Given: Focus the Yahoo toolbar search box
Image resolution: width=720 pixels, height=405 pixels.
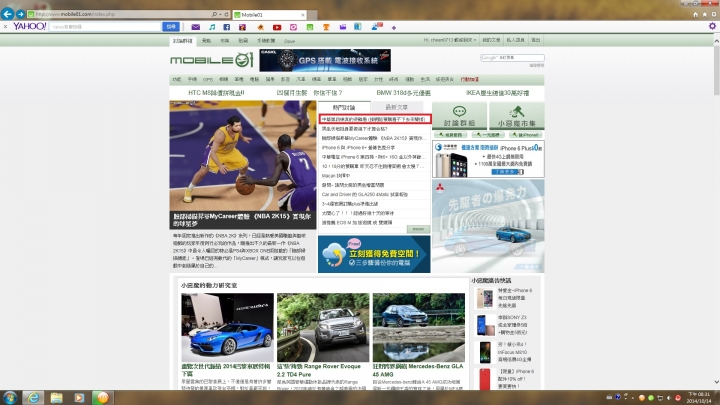Looking at the screenshot, I should pyautogui.click(x=105, y=27).
